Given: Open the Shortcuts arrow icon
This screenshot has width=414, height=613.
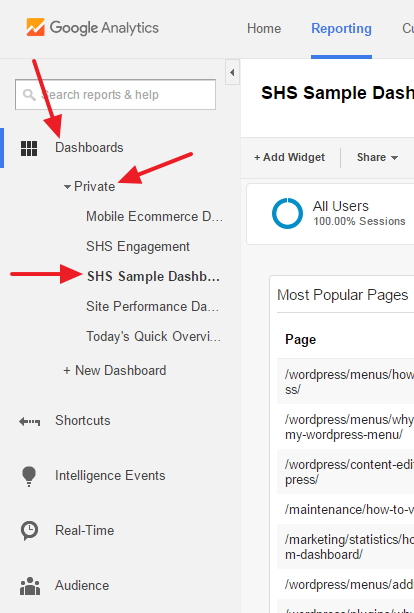Looking at the screenshot, I should pyautogui.click(x=29, y=421).
